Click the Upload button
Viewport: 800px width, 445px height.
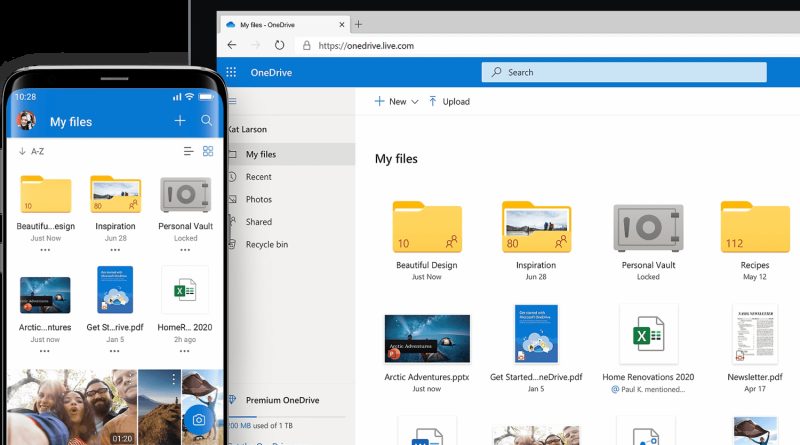tap(449, 102)
